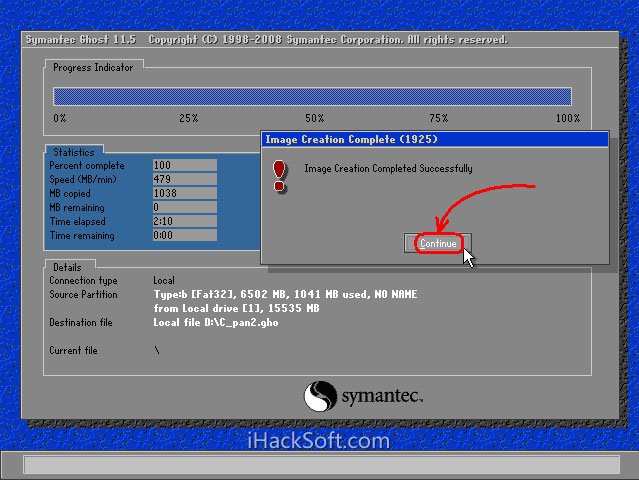Select the MB copied value field
639x480 pixels.
(x=184, y=193)
